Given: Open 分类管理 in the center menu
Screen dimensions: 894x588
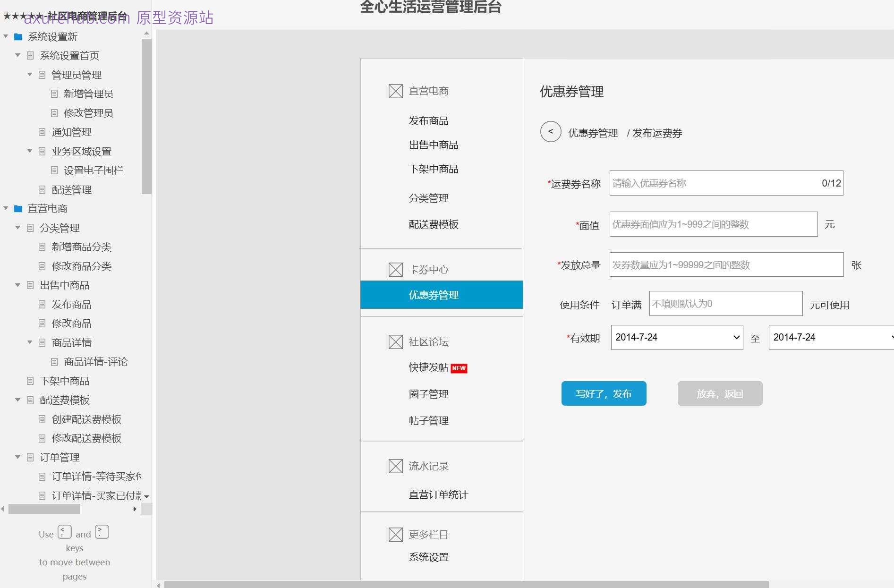Looking at the screenshot, I should tap(429, 198).
